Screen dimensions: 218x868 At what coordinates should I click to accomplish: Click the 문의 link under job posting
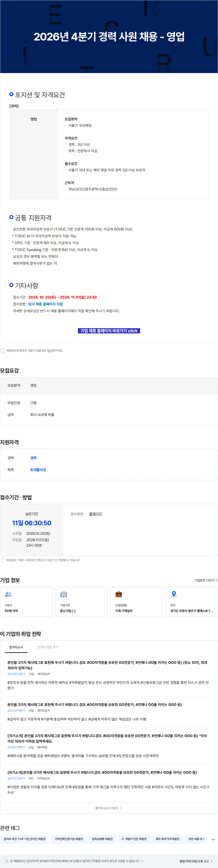[x=50, y=350]
